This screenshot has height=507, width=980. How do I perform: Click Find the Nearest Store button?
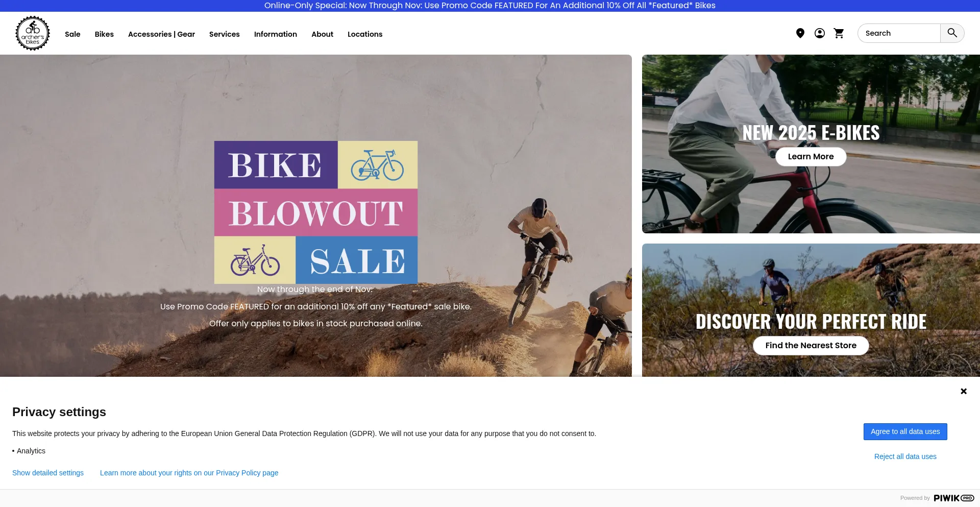tap(811, 346)
